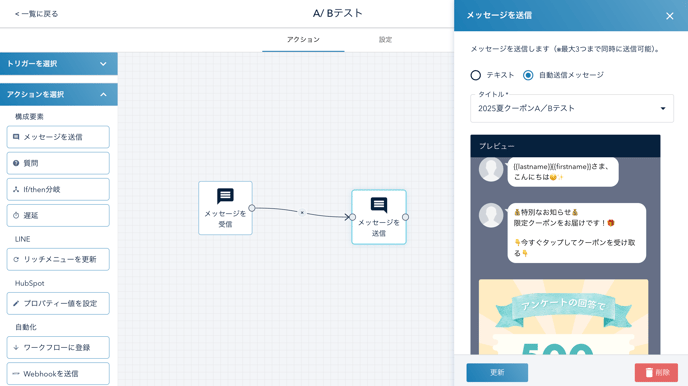Open the タイトル dropdown list
This screenshot has width=688, height=386.
(572, 108)
